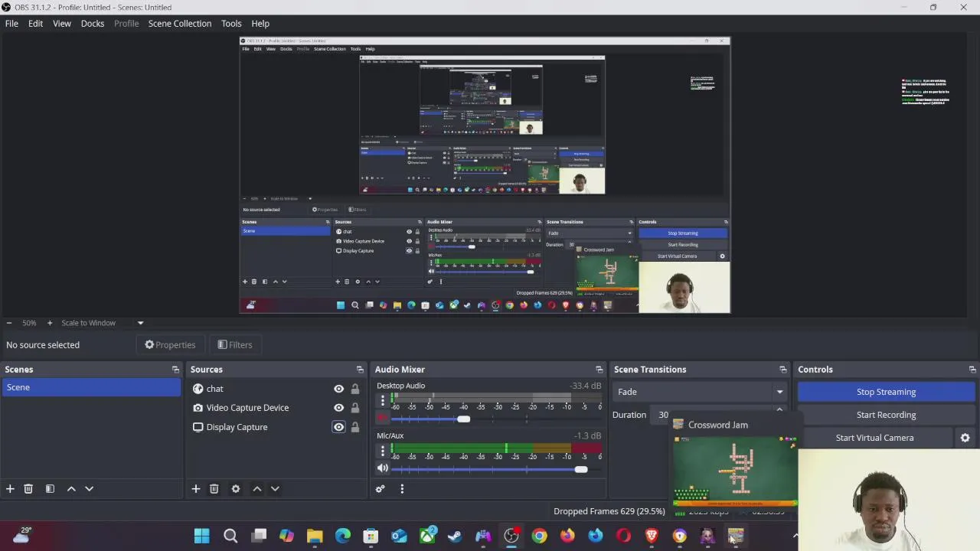Move scene down arrow in Scenes dock
This screenshot has width=980, height=551.
tap(89, 488)
